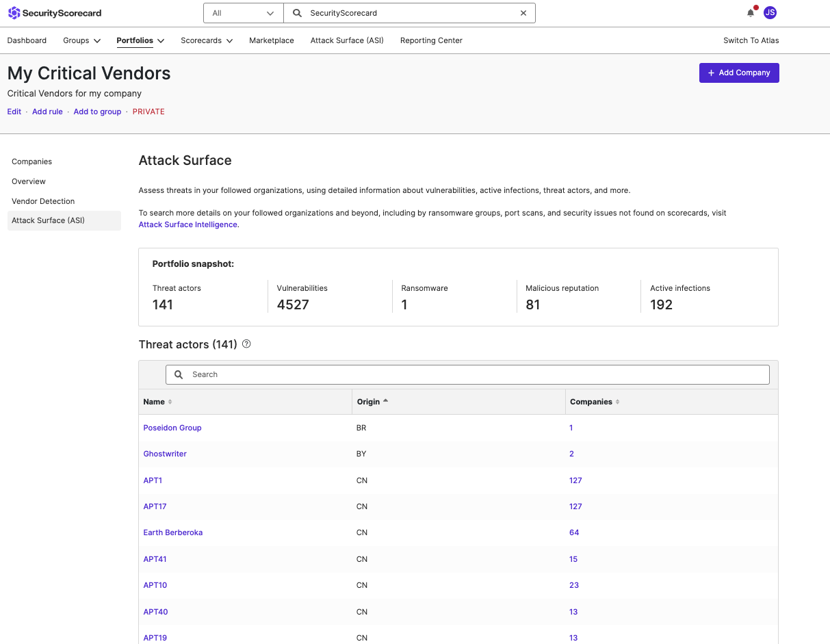
Task: Sort table by Origin column arrow
Action: pyautogui.click(x=385, y=401)
